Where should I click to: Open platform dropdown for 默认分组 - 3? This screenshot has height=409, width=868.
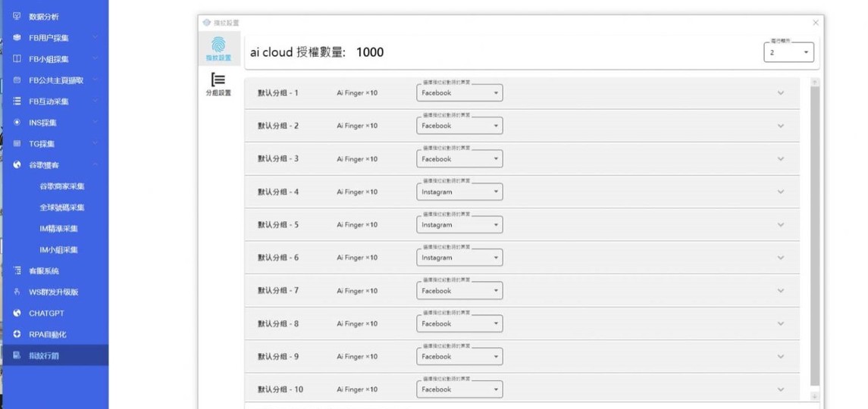pos(459,159)
